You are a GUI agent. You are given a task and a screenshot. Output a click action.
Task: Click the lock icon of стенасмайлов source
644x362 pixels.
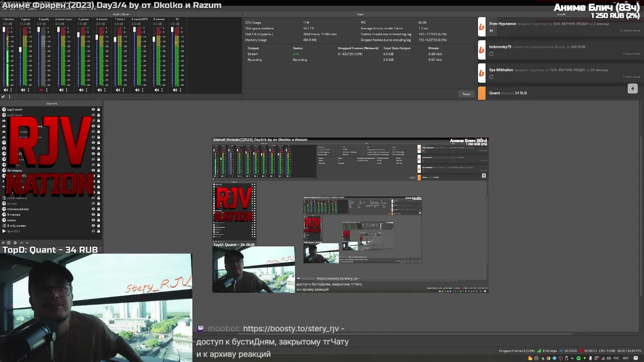pos(99,209)
